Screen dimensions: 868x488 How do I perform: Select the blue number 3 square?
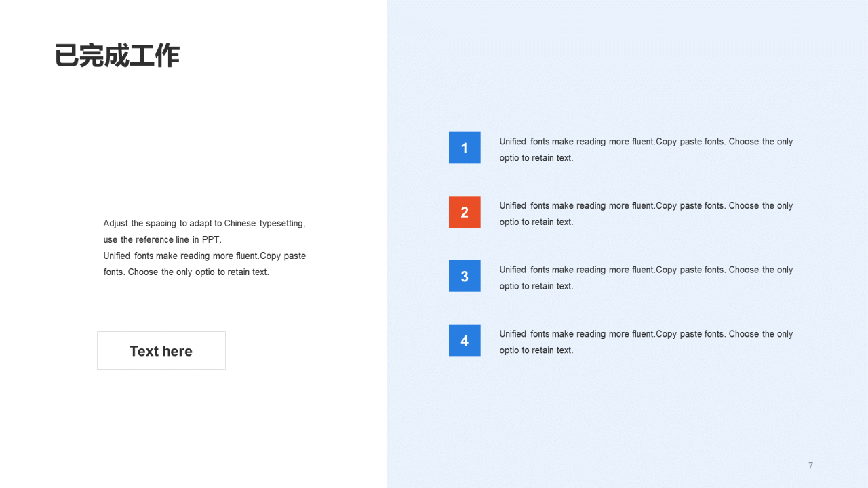465,276
